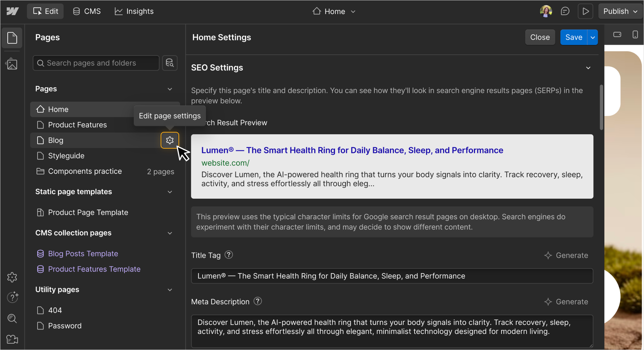The width and height of the screenshot is (644, 350).
Task: Open the Product Features page
Action: pyautogui.click(x=77, y=125)
